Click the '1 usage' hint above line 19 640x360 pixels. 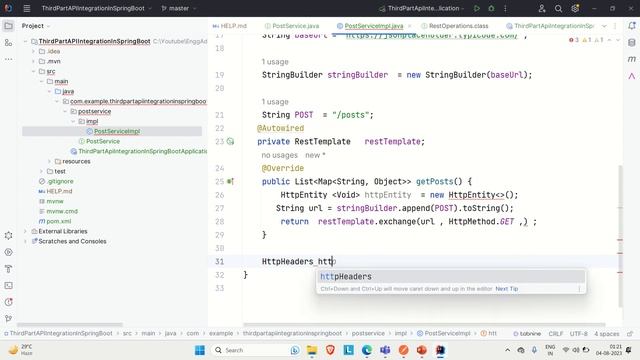[x=275, y=62]
